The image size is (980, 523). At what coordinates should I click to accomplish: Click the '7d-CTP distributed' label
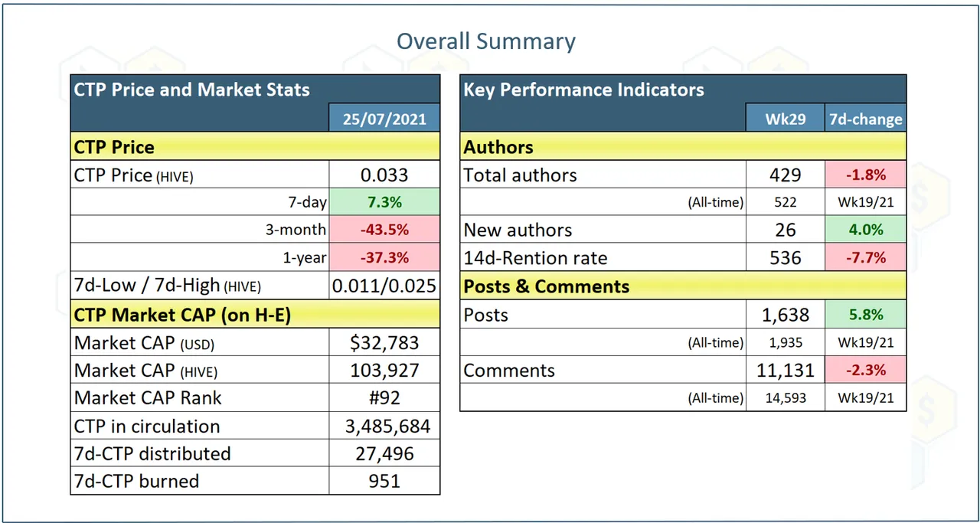pyautogui.click(x=152, y=454)
